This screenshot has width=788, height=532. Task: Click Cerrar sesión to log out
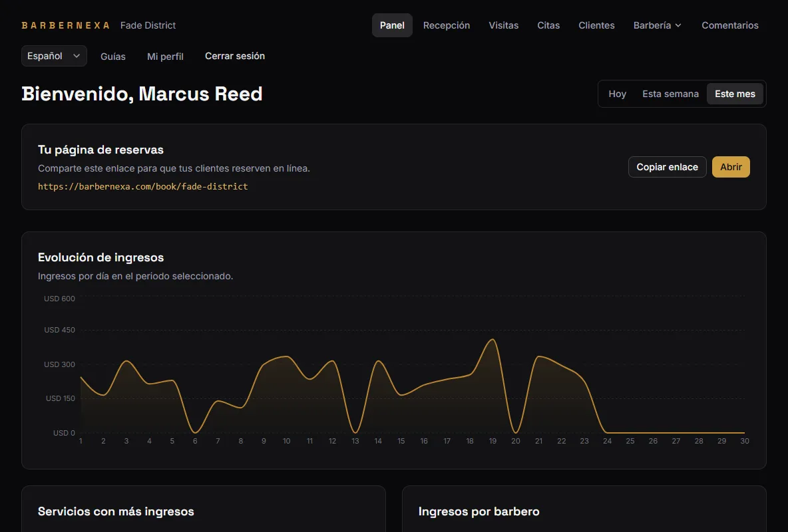click(235, 56)
